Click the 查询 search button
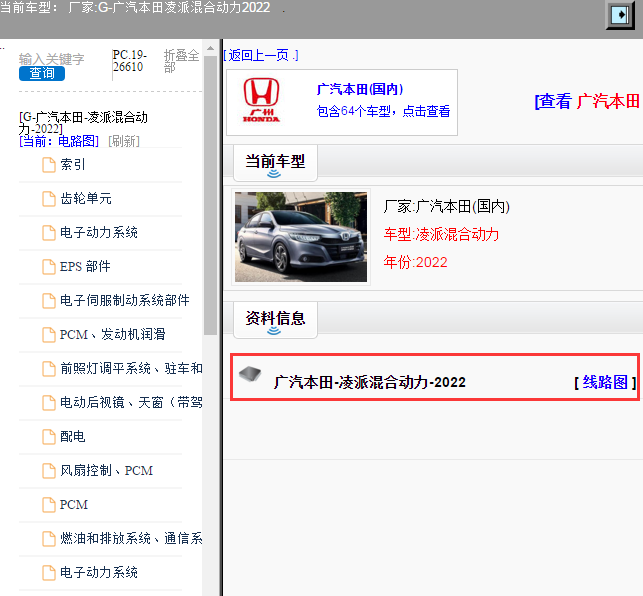The image size is (643, 596). (42, 73)
